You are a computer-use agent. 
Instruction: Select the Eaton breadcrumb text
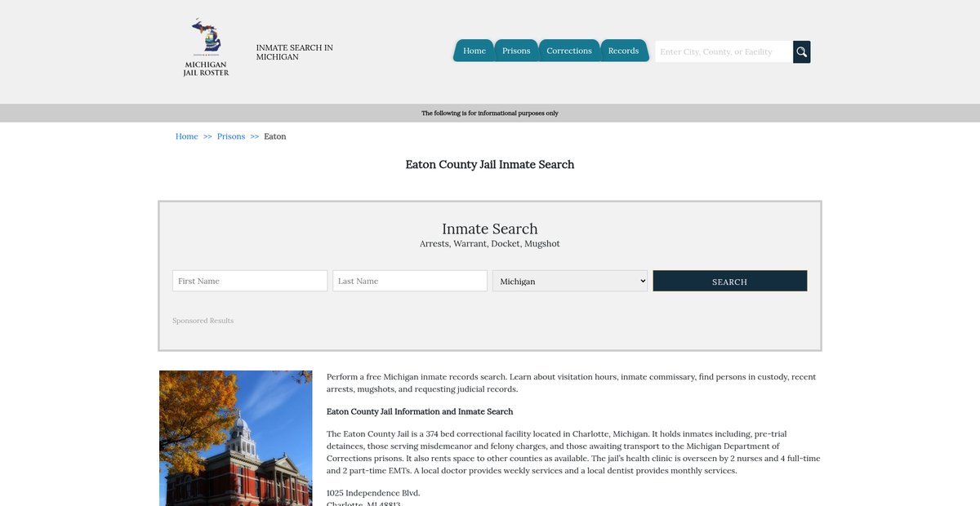click(x=275, y=136)
